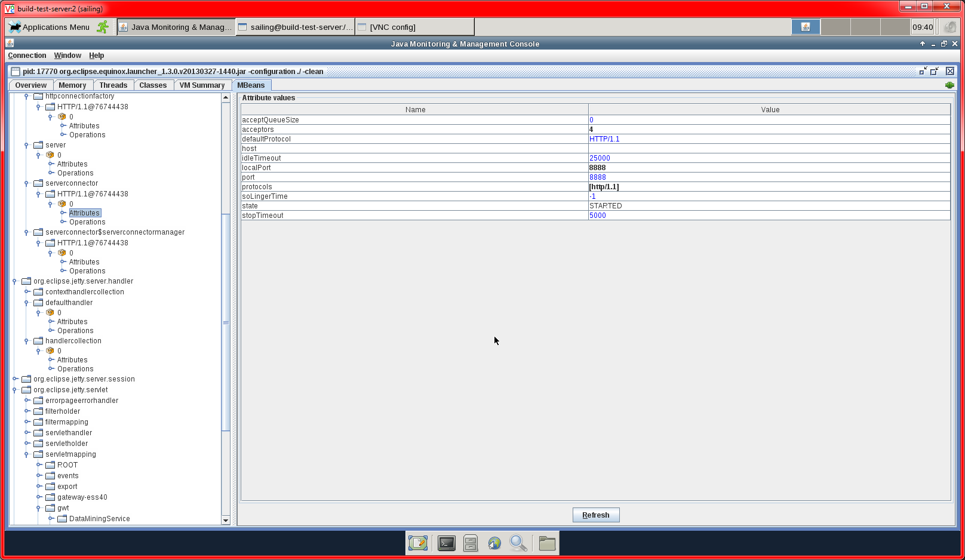
Task: Open the Help menu
Action: click(97, 56)
